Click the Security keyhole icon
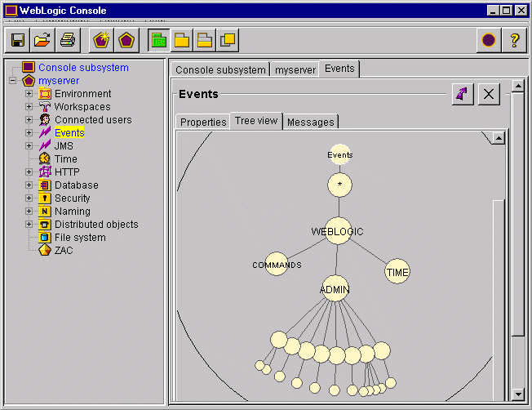Screen dimensions: 532x410 pos(45,198)
